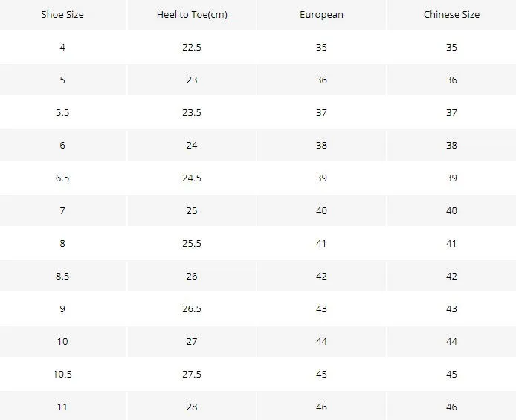The height and width of the screenshot is (420, 516).
Task: Select European size 40 cell
Action: (321, 210)
